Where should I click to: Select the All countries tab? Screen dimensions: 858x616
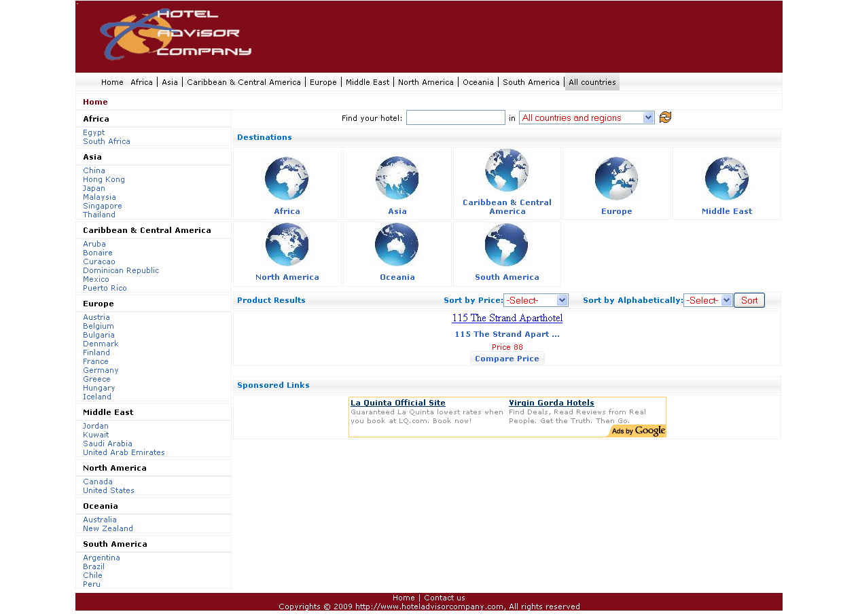pos(592,82)
